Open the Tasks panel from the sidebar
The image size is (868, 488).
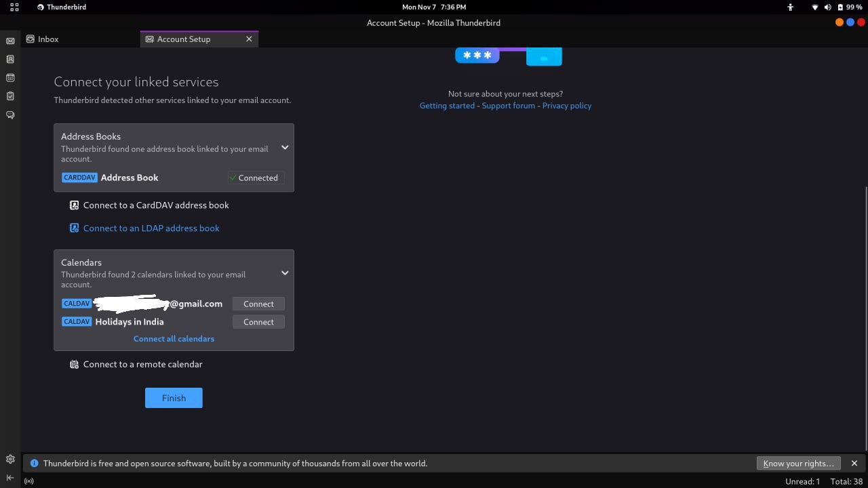(x=10, y=96)
